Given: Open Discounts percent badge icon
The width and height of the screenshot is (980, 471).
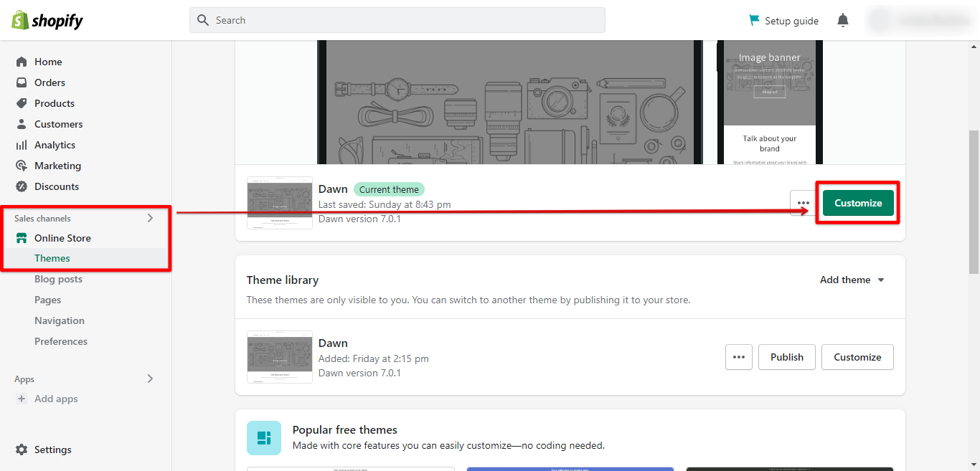Looking at the screenshot, I should 22,186.
